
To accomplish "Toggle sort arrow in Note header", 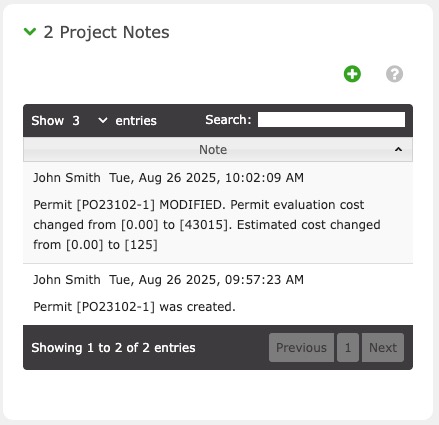I will click(398, 150).
